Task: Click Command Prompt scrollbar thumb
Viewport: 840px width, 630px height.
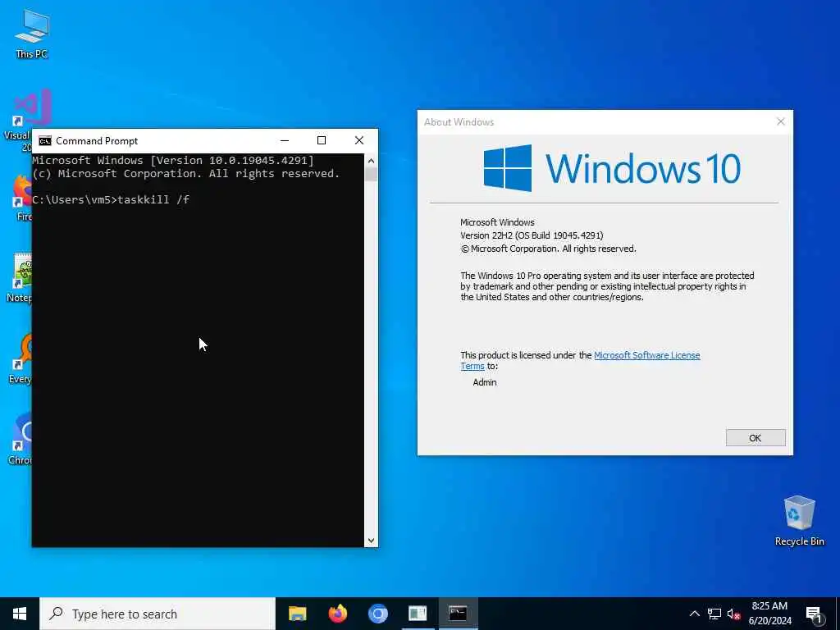Action: [371, 174]
